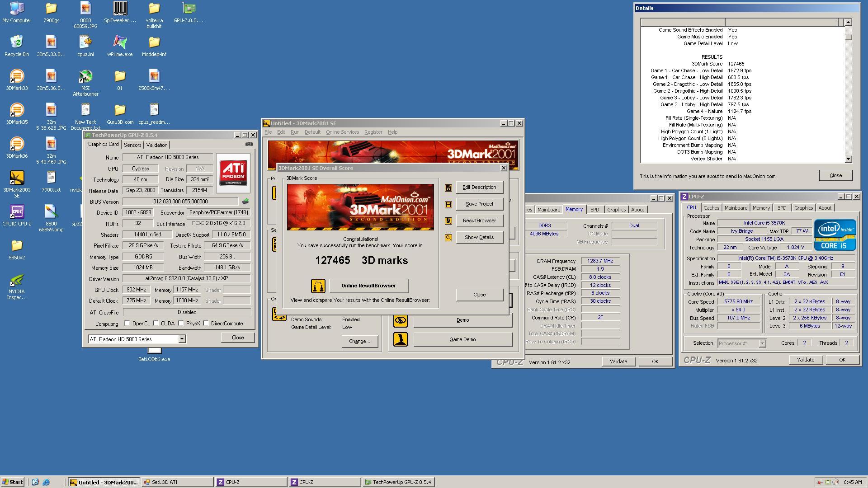Click the system tray clock
The image size is (868, 488).
point(852,482)
